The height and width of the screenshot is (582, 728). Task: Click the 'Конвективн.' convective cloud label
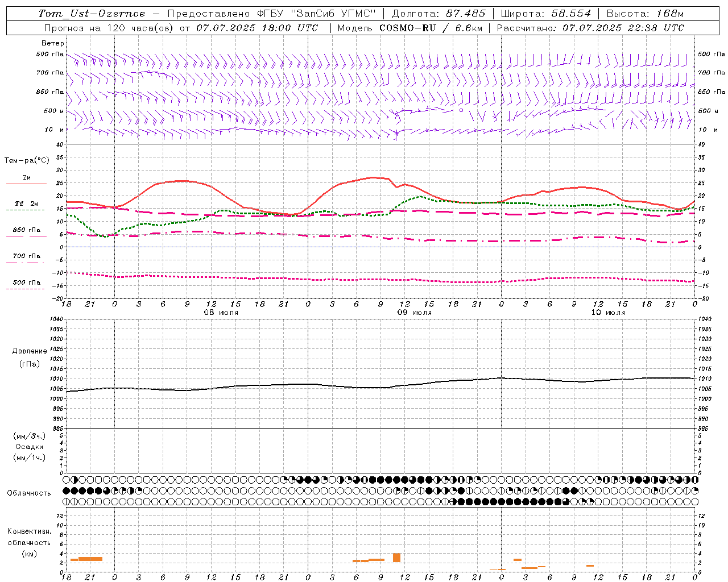point(29,531)
